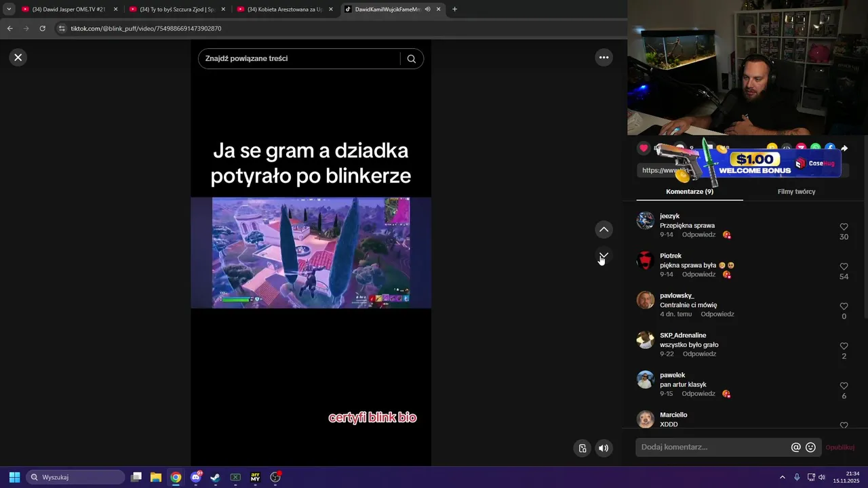Like Piotrek's comment with heart icon
This screenshot has width=868, height=488.
tap(844, 267)
